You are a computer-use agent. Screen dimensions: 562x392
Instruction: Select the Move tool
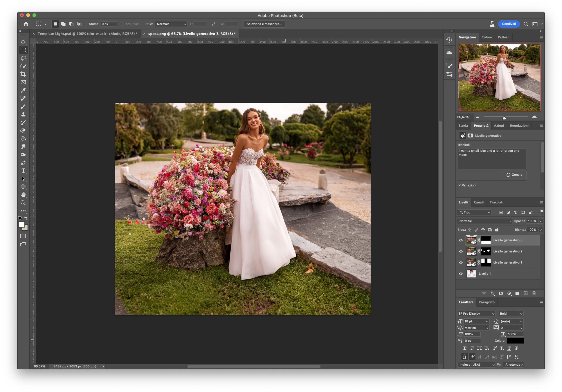click(23, 42)
